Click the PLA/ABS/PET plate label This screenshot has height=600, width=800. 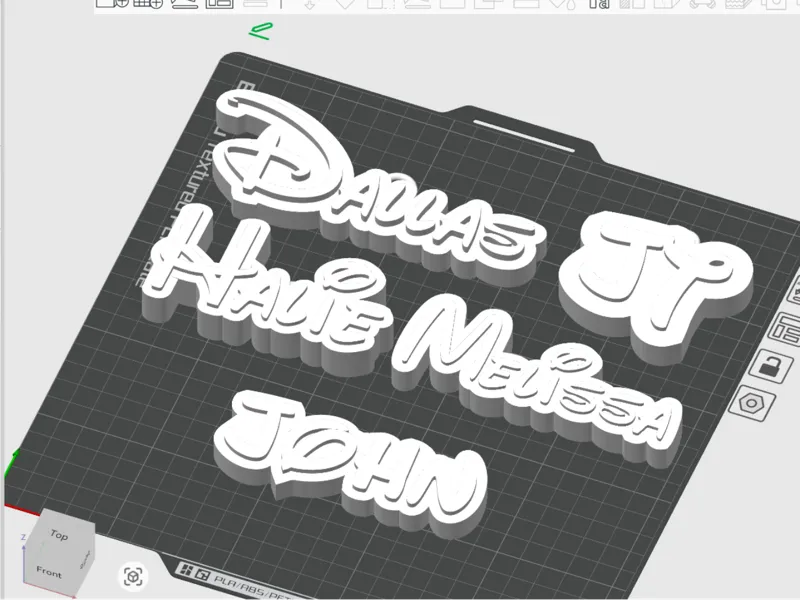(x=253, y=586)
